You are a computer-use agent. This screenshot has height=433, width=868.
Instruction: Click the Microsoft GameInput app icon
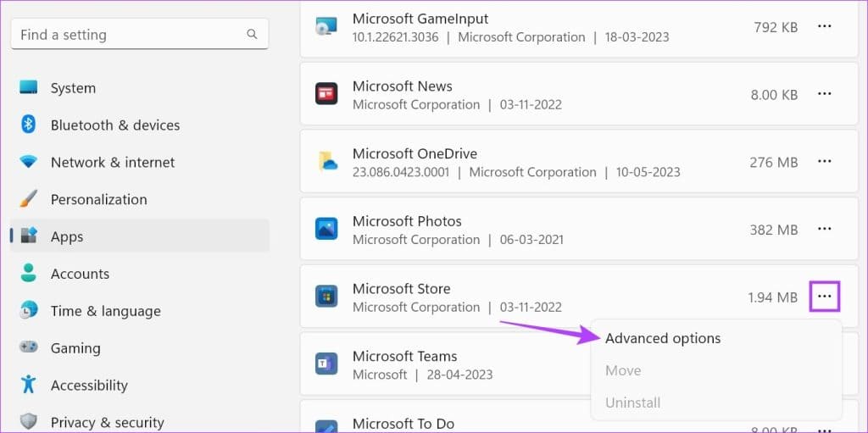[x=326, y=26]
